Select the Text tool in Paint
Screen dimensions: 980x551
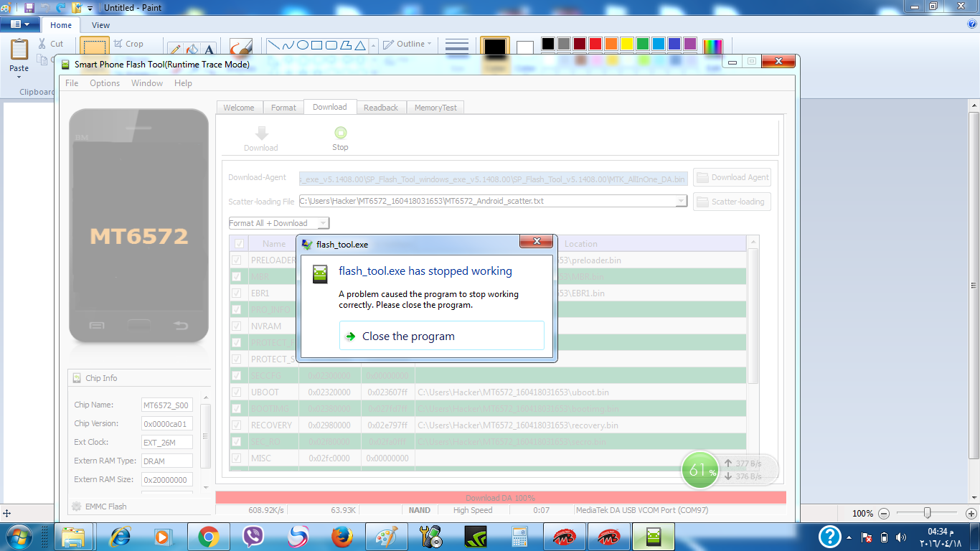coord(209,50)
